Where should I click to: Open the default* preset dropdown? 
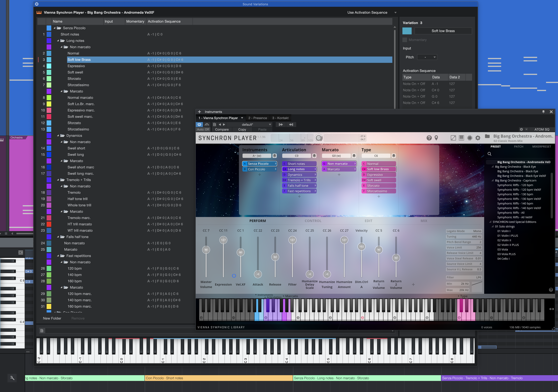click(249, 124)
